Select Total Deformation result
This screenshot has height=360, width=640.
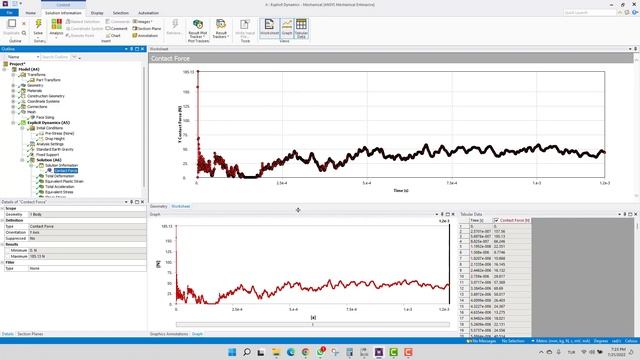60,176
